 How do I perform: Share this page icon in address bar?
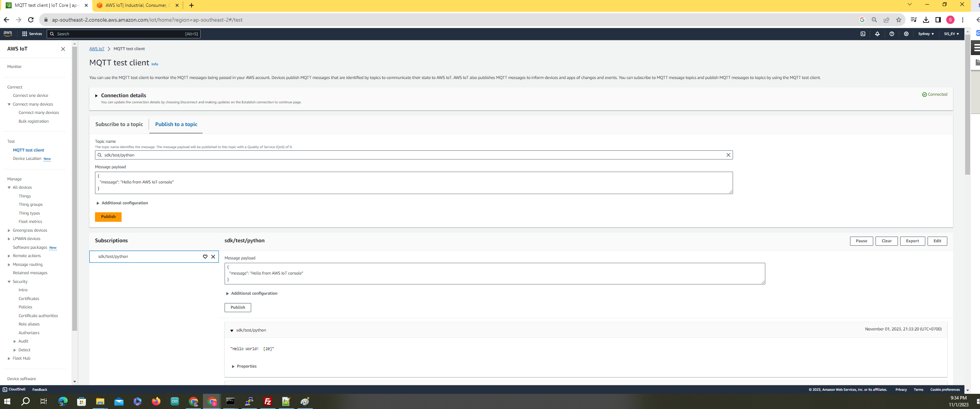887,20
